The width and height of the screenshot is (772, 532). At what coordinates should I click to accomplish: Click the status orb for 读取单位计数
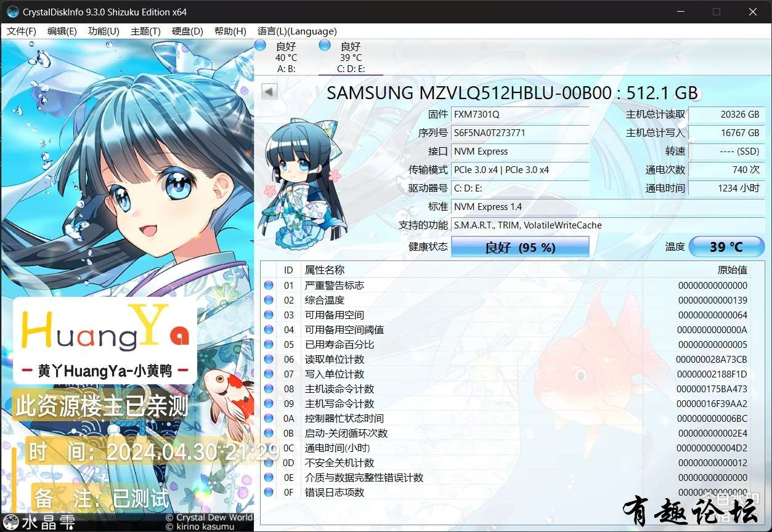click(x=269, y=359)
